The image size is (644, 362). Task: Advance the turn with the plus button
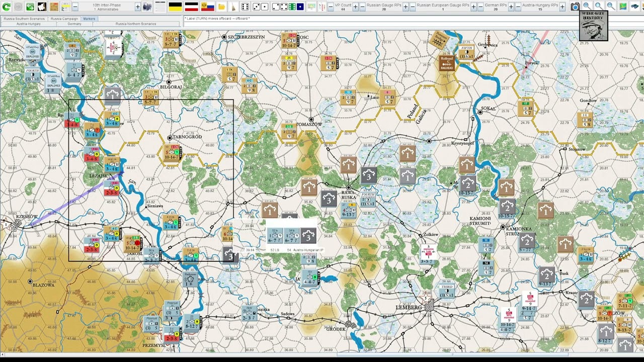click(138, 7)
